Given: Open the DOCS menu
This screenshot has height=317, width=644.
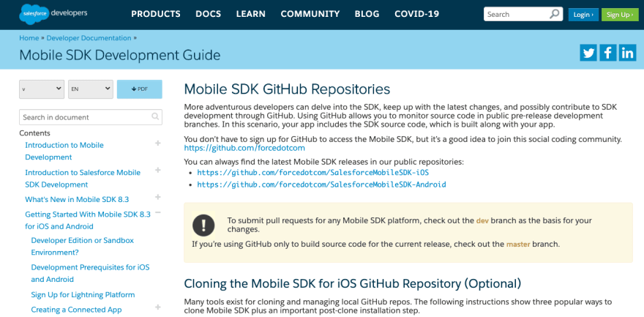Looking at the screenshot, I should coord(209,14).
